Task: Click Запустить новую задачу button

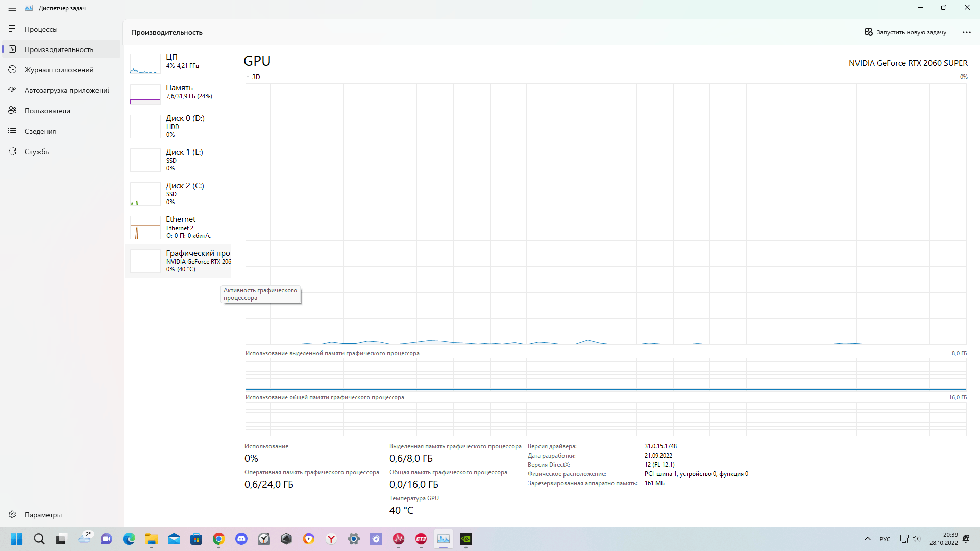Action: point(905,32)
